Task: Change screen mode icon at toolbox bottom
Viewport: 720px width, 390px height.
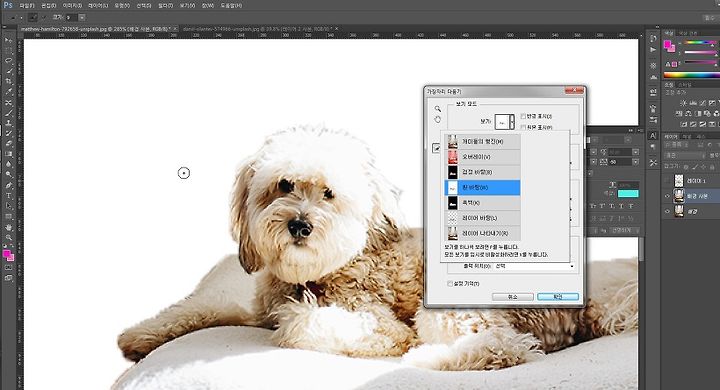Action: (x=8, y=277)
